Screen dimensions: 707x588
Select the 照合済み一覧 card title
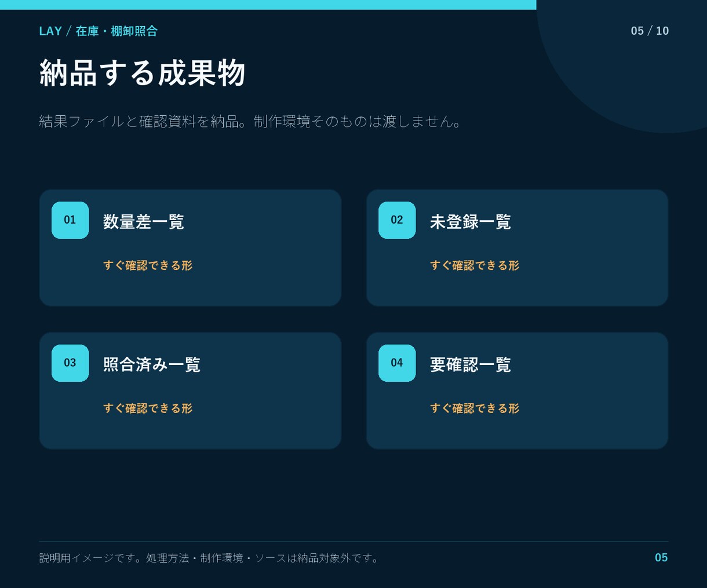(152, 365)
